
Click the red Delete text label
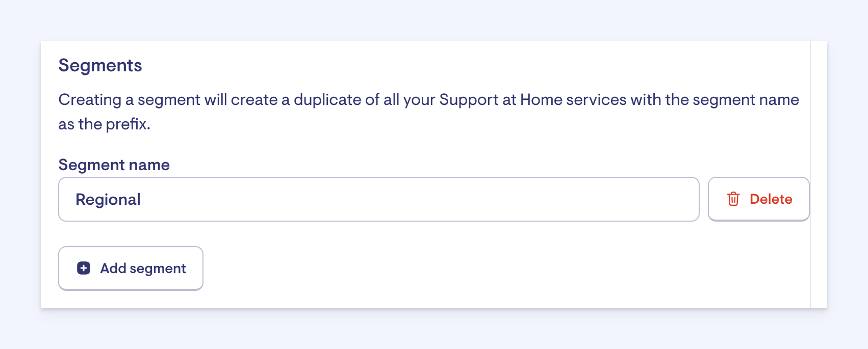pos(771,199)
